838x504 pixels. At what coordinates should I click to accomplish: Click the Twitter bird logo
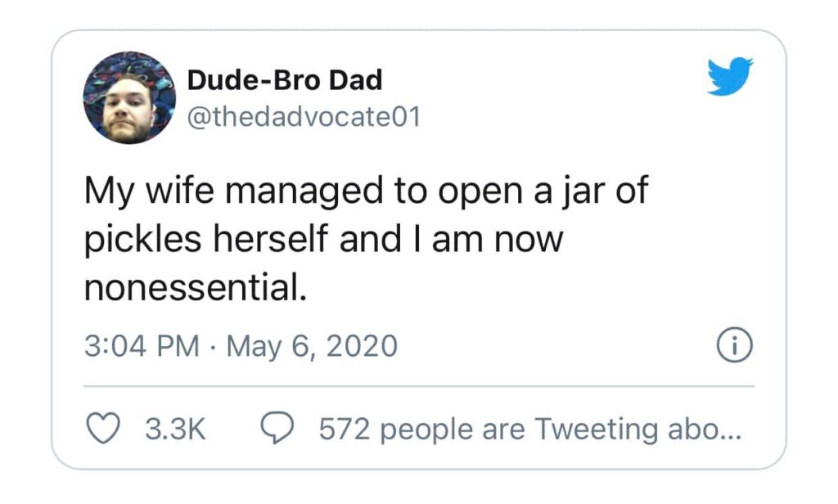[x=729, y=76]
